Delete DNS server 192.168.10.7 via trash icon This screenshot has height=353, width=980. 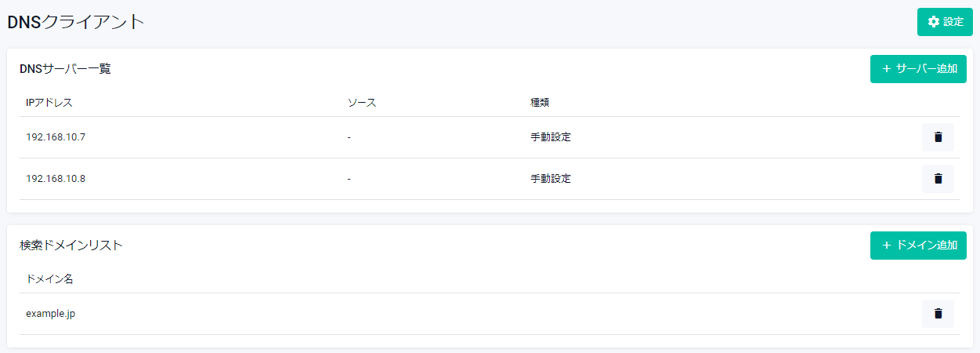(938, 137)
